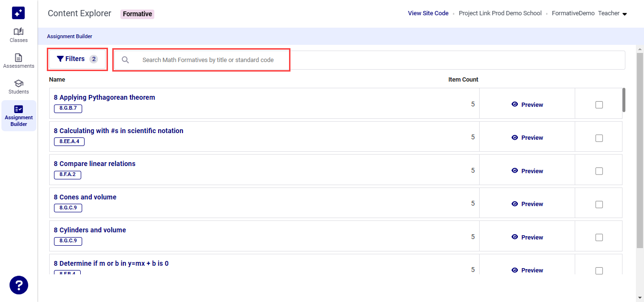
Task: Open the Students section
Action: (x=18, y=85)
